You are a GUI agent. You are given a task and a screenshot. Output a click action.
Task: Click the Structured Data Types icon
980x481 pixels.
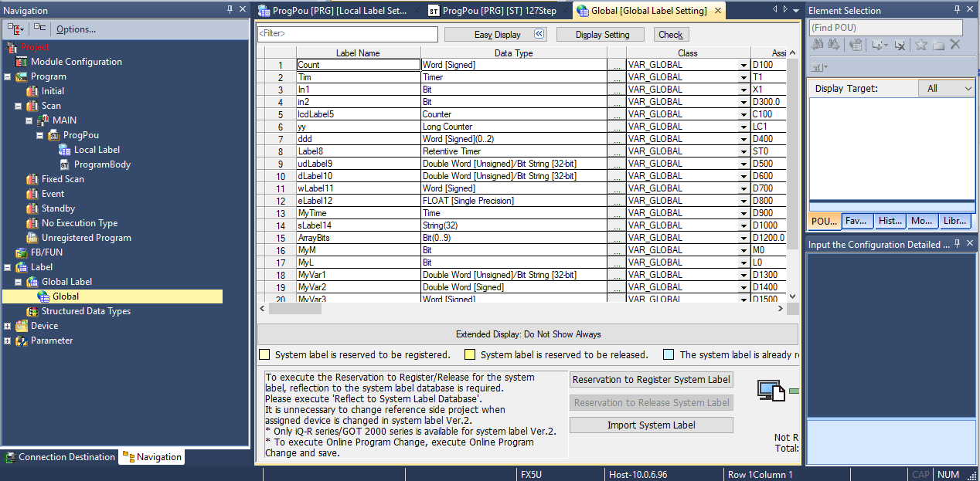[x=32, y=311]
